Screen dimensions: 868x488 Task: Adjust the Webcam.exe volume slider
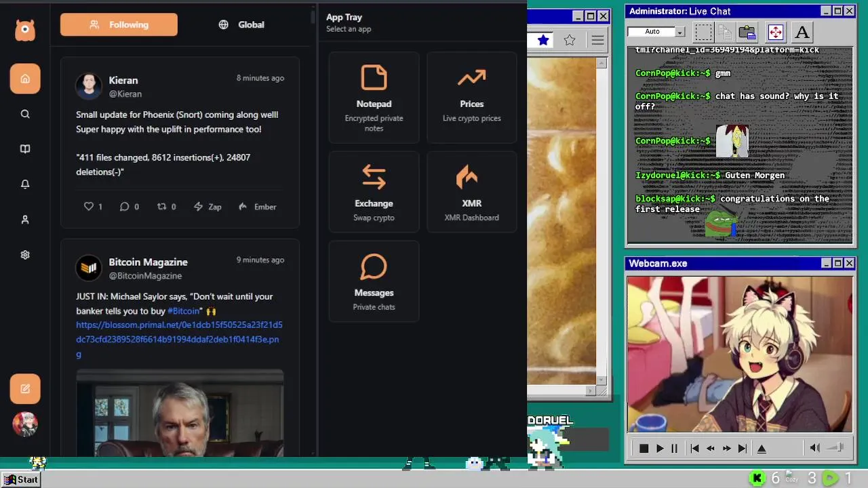point(835,448)
